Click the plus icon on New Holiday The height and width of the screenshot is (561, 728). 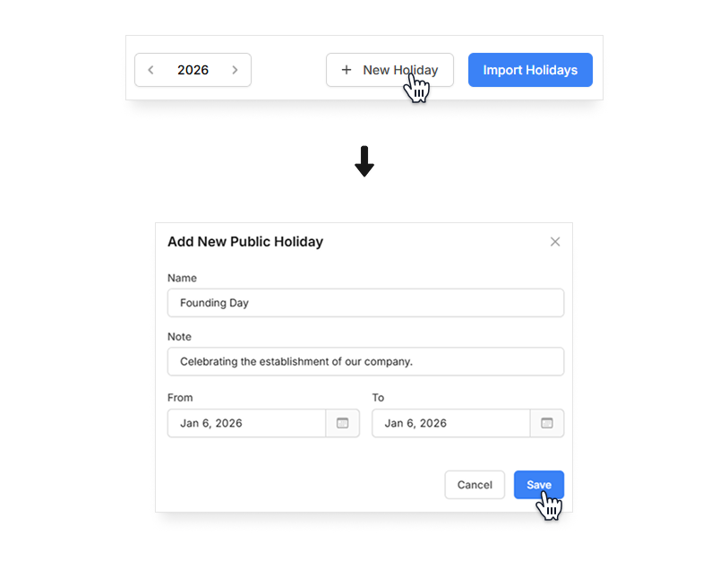(346, 69)
